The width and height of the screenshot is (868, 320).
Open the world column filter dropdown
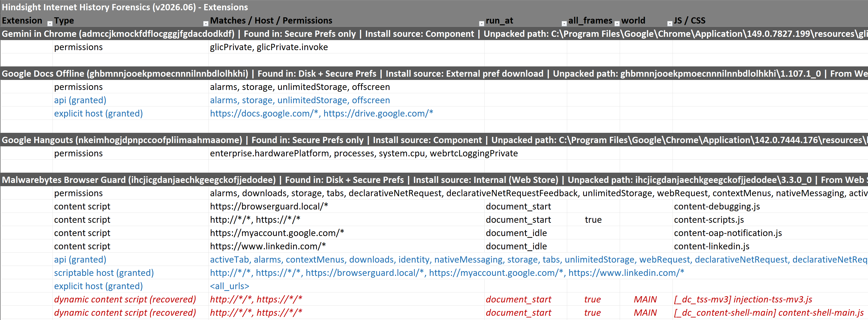(x=670, y=23)
